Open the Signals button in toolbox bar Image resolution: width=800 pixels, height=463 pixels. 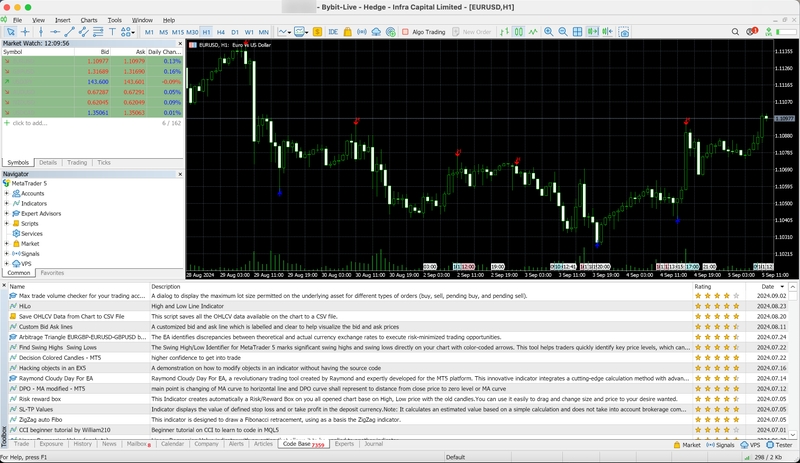[x=720, y=445]
